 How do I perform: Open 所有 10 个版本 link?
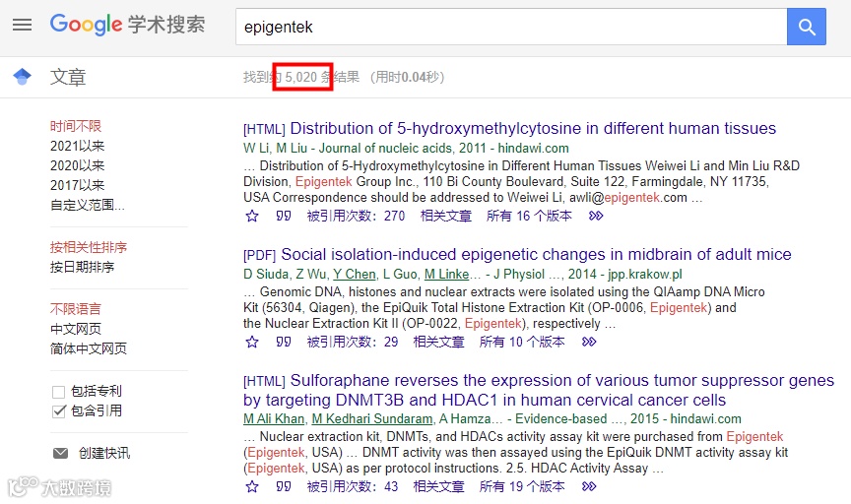pos(522,342)
